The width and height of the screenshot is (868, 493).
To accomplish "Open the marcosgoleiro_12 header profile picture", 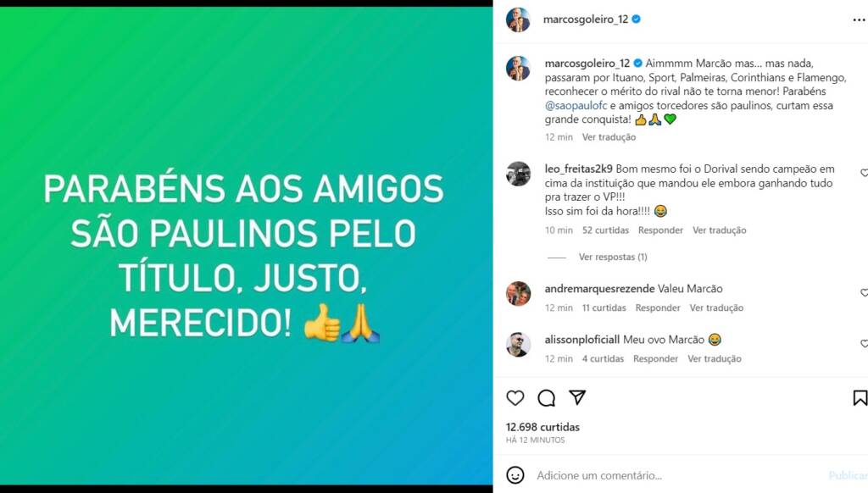I will [x=518, y=20].
